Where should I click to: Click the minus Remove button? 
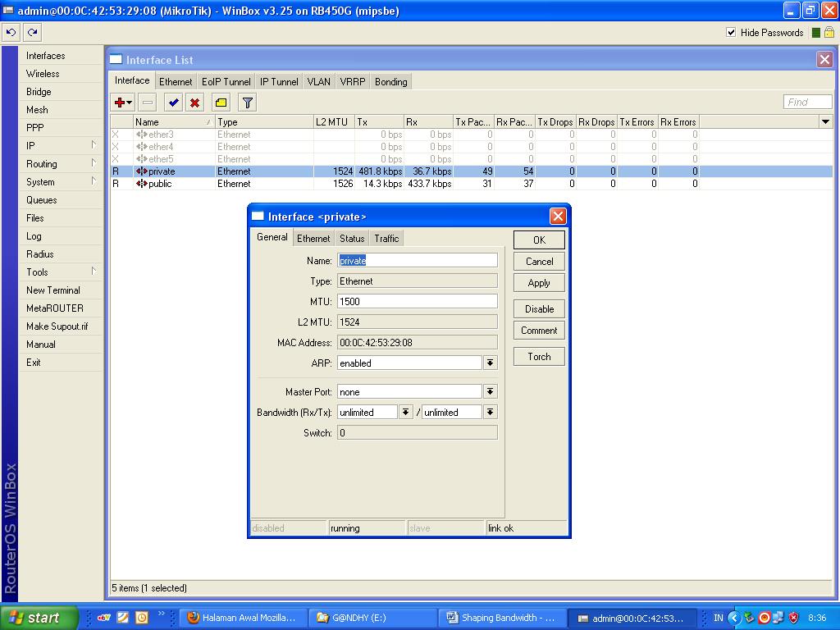[x=148, y=103]
